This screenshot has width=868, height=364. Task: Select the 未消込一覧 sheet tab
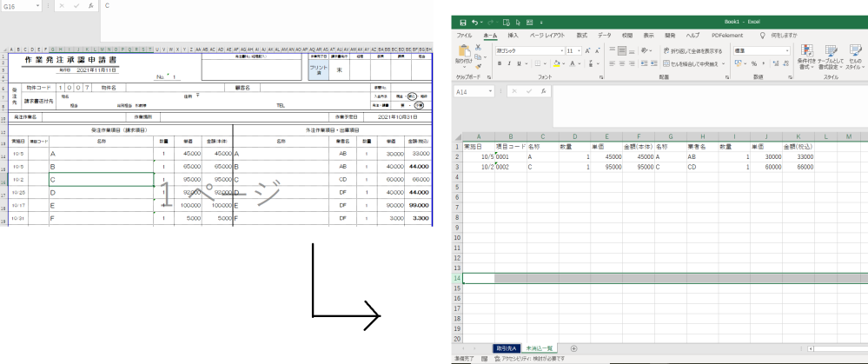click(540, 348)
